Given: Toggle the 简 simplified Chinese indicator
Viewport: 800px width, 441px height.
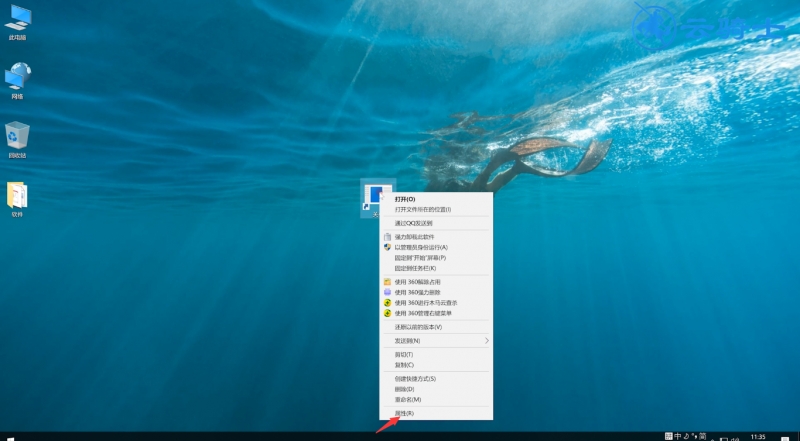Looking at the screenshot, I should coord(703,436).
